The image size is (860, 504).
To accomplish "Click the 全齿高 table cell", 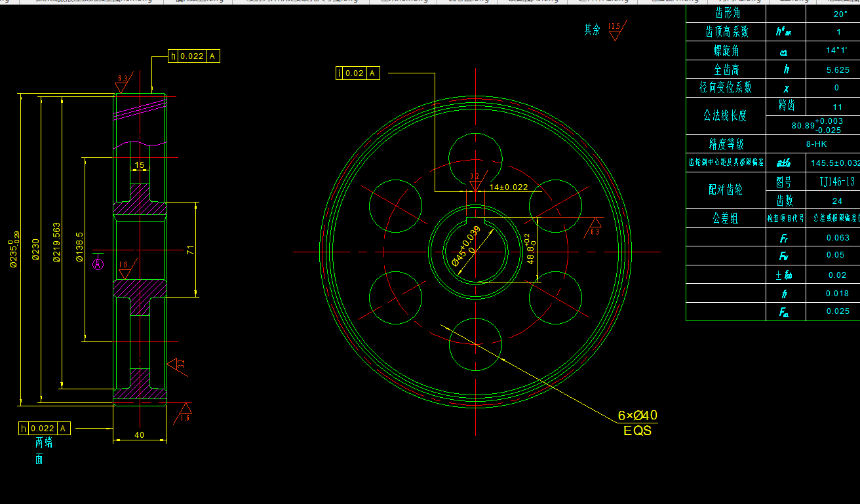I will tap(726, 69).
